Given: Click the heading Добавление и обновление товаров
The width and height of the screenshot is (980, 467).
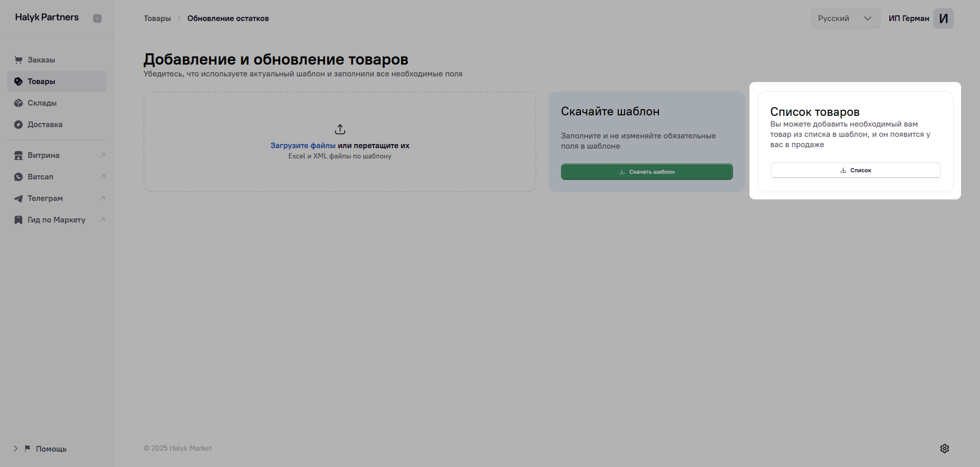Looking at the screenshot, I should click(276, 59).
